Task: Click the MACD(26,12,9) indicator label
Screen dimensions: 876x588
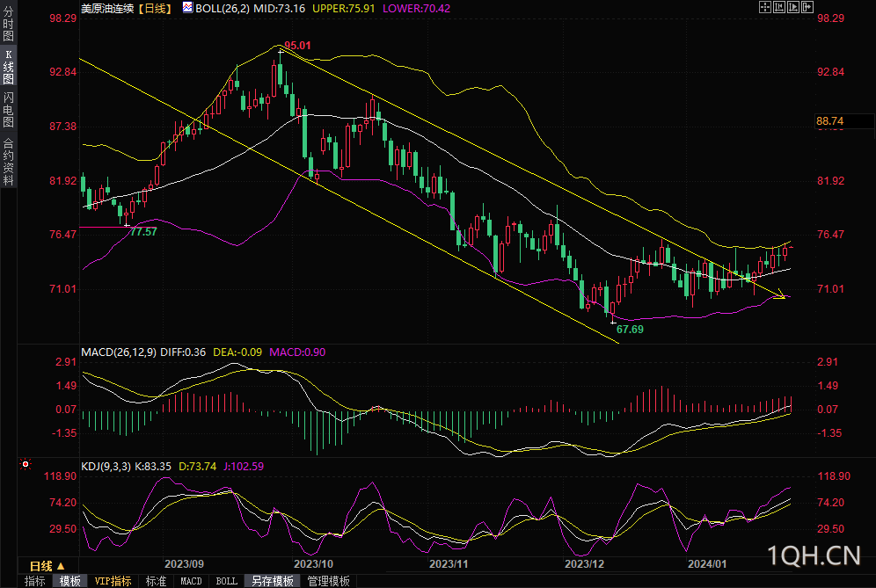Action: [x=119, y=352]
